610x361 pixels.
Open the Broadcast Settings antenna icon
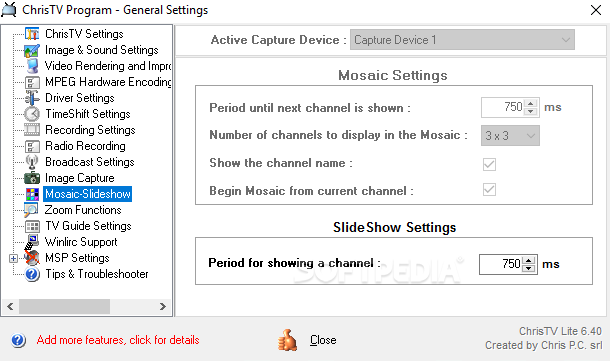point(32,162)
